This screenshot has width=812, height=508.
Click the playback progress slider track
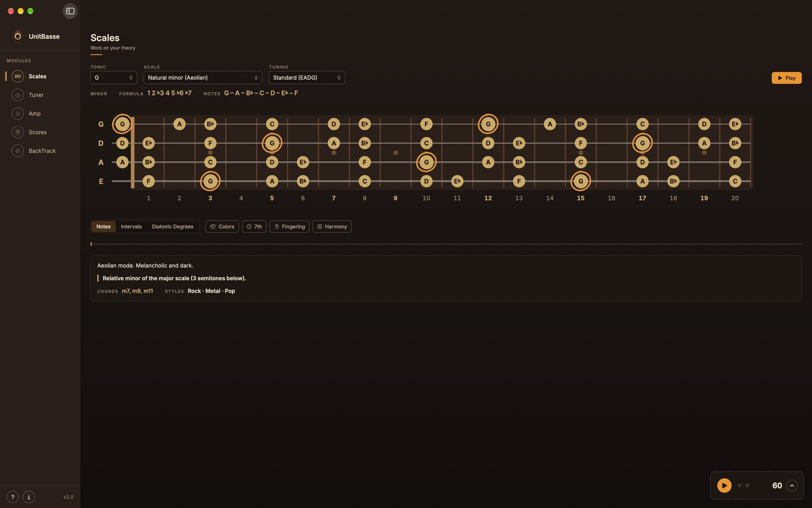tap(446, 244)
